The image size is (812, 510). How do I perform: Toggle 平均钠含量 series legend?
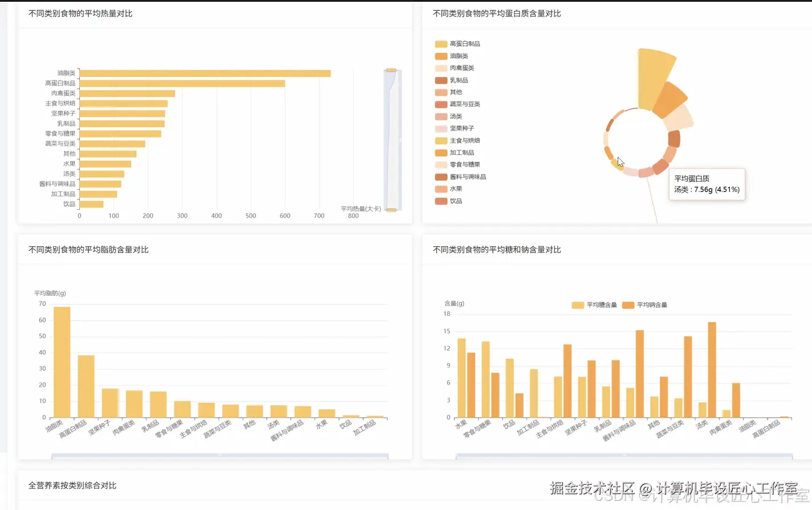(644, 305)
